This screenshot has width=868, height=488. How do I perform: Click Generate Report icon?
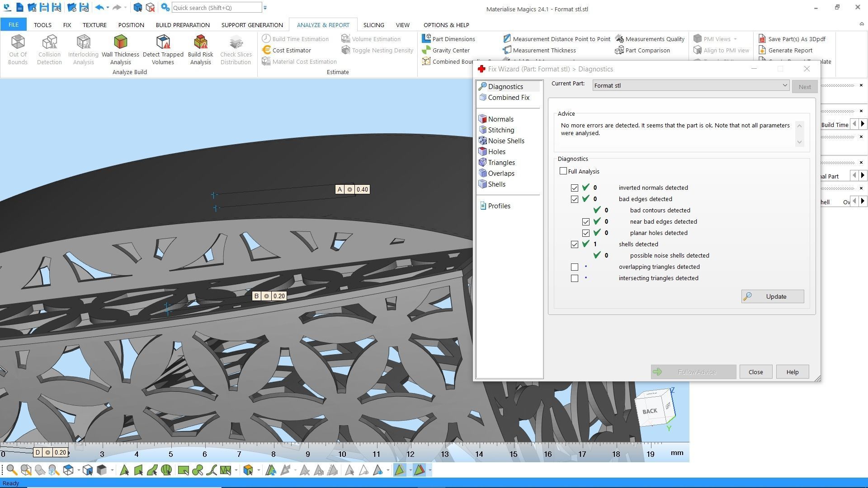(790, 50)
